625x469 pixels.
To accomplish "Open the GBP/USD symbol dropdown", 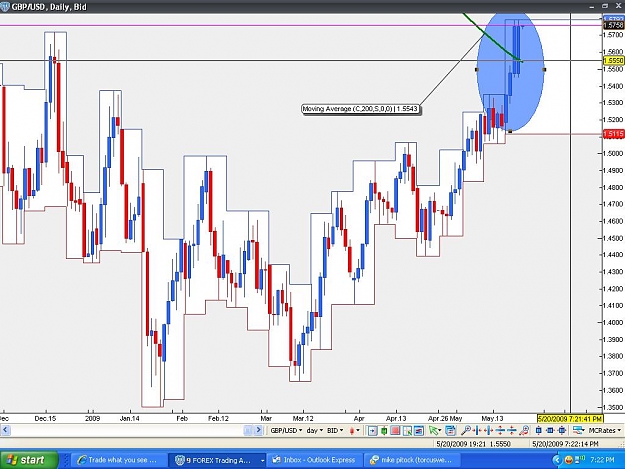I will pos(286,430).
